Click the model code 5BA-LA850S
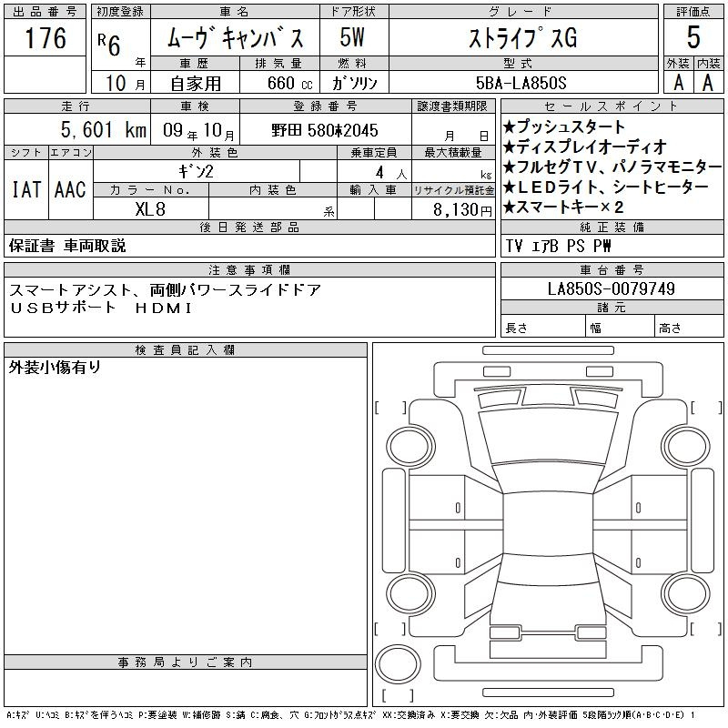The image size is (728, 728). coord(521,83)
